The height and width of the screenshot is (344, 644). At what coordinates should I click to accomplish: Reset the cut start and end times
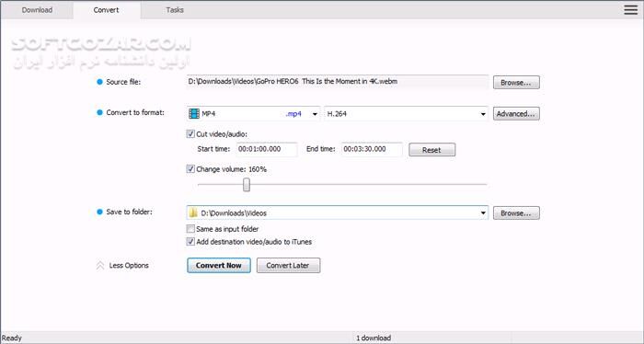click(431, 150)
